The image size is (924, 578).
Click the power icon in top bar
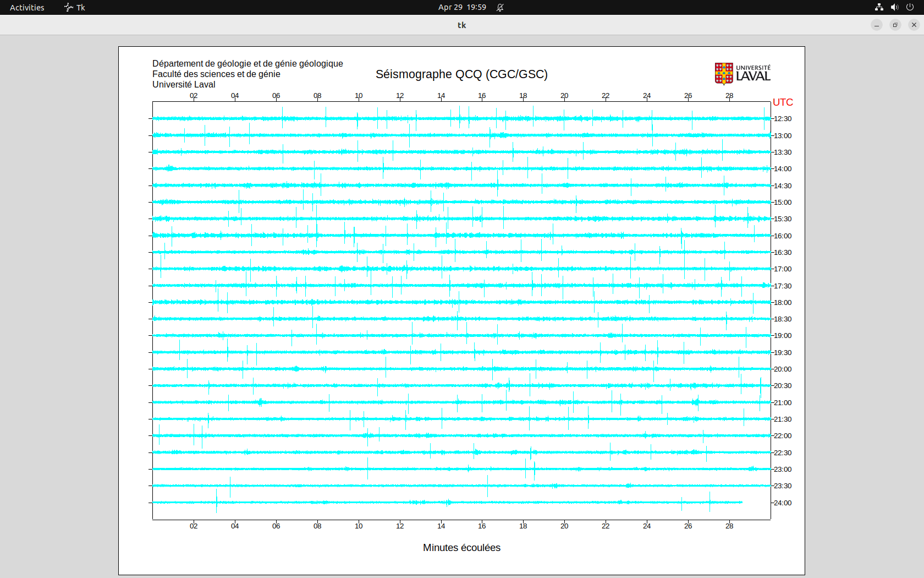(x=910, y=7)
